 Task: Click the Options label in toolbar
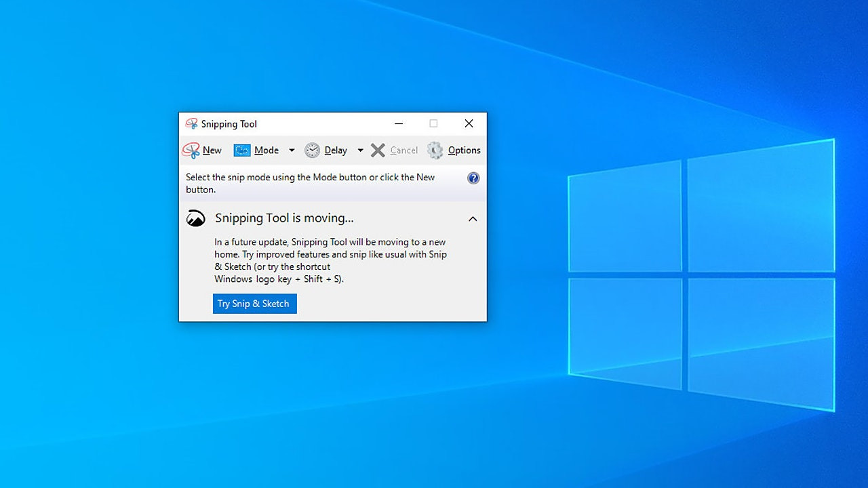click(465, 150)
